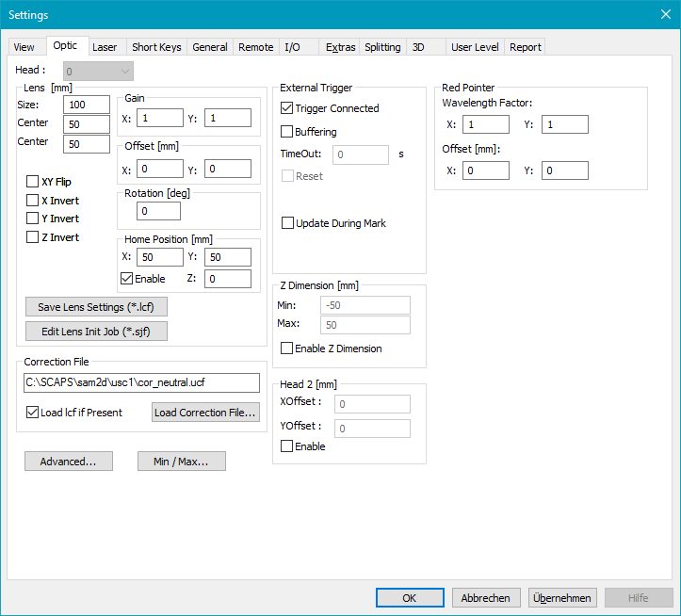Click the Min / Max button
Viewport: 681px width, 616px height.
coord(181,462)
